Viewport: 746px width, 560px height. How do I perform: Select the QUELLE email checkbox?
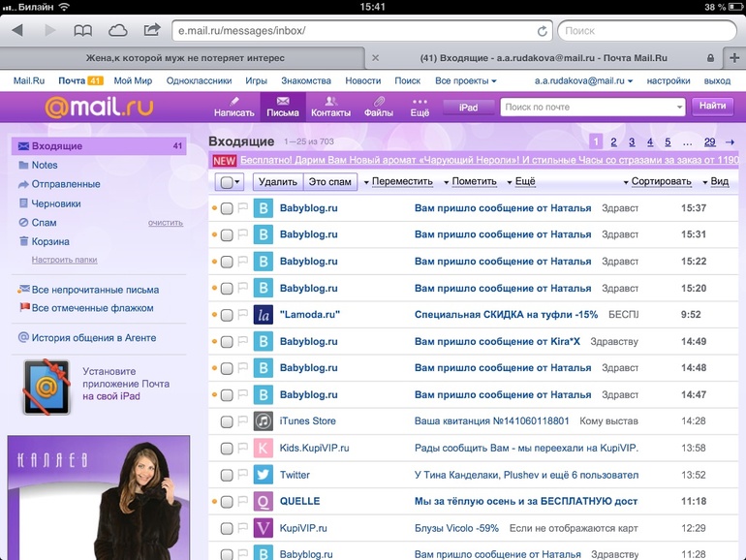click(x=227, y=502)
